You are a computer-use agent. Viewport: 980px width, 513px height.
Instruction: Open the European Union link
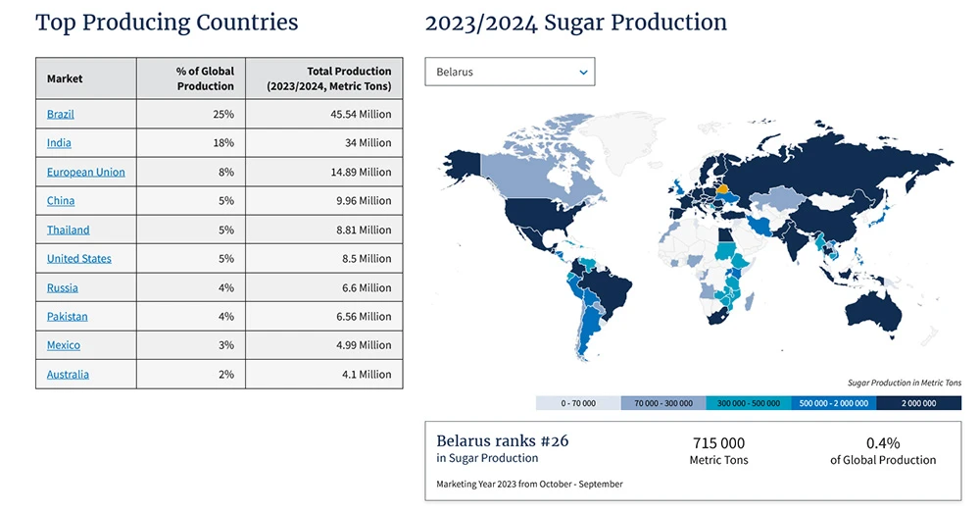point(85,172)
